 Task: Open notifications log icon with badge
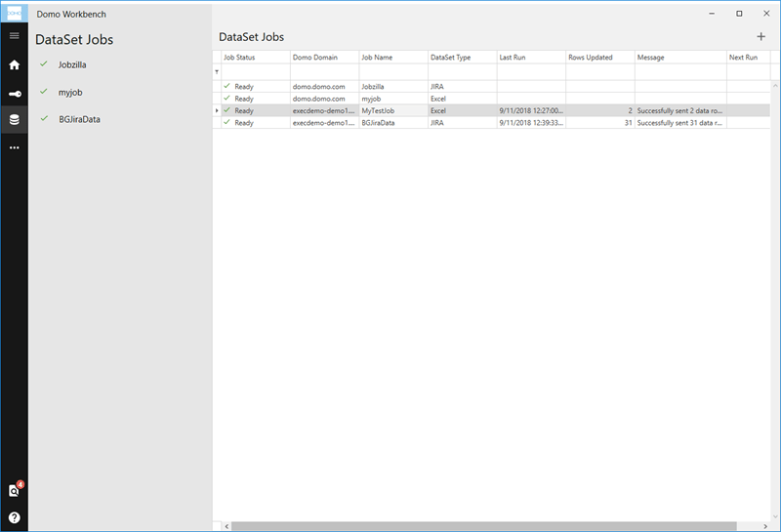click(15, 490)
